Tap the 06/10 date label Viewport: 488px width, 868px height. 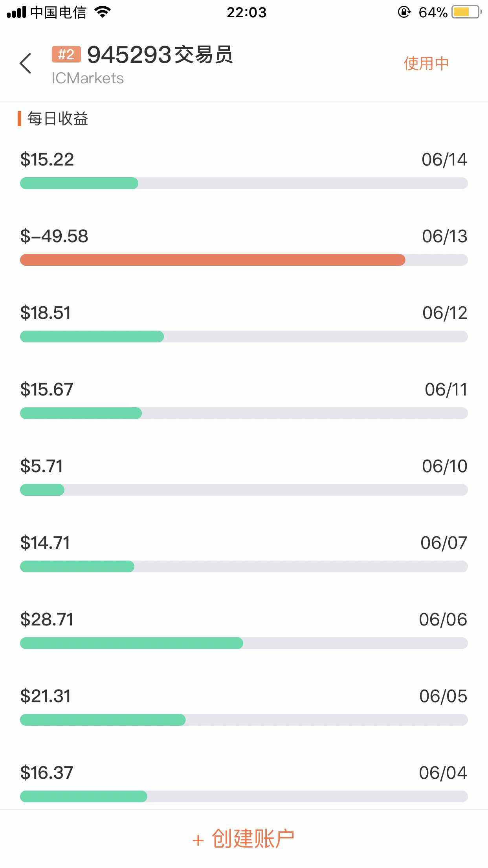444,466
